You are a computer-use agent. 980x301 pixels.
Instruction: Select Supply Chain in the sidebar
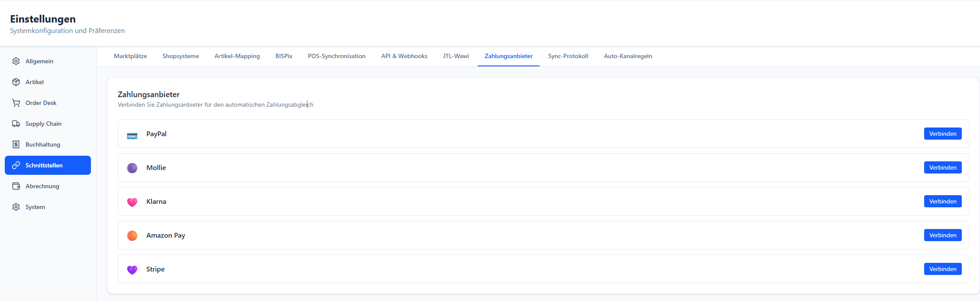point(48,124)
